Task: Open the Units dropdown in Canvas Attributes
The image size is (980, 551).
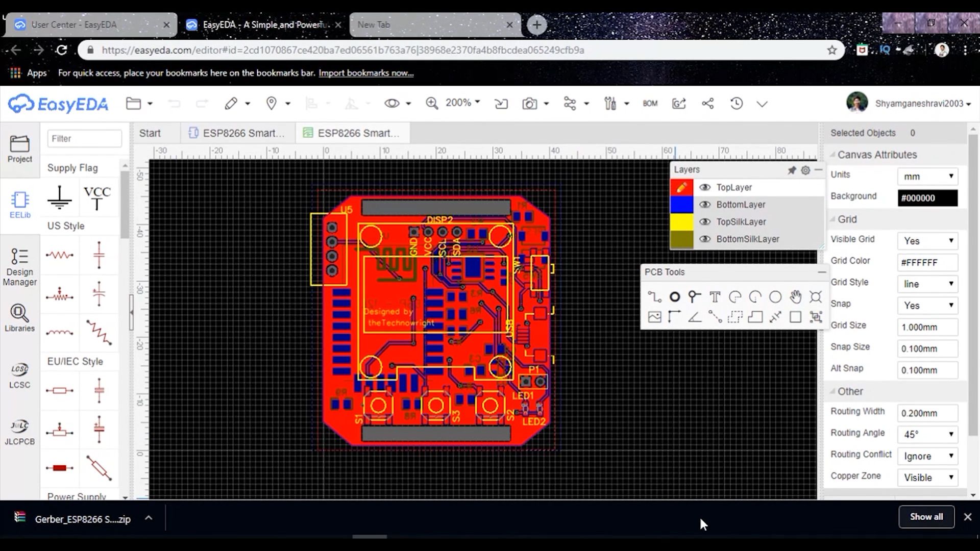Action: tap(927, 176)
